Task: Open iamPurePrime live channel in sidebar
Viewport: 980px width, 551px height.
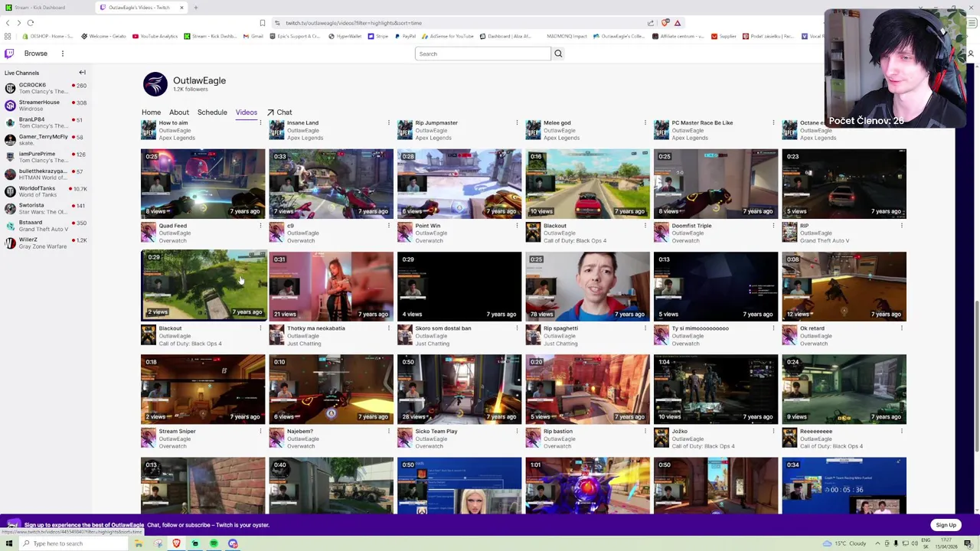Action: pos(46,157)
